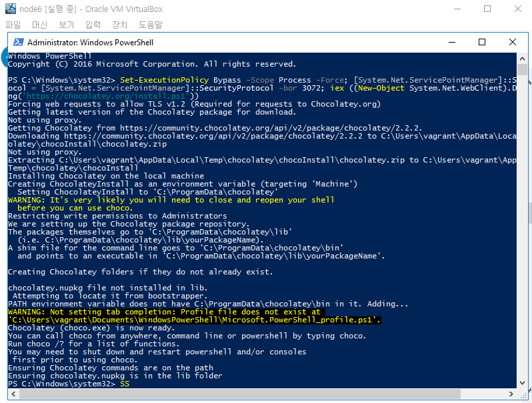Click the vertical scrollbar down arrow
532x403 pixels.
[x=523, y=383]
